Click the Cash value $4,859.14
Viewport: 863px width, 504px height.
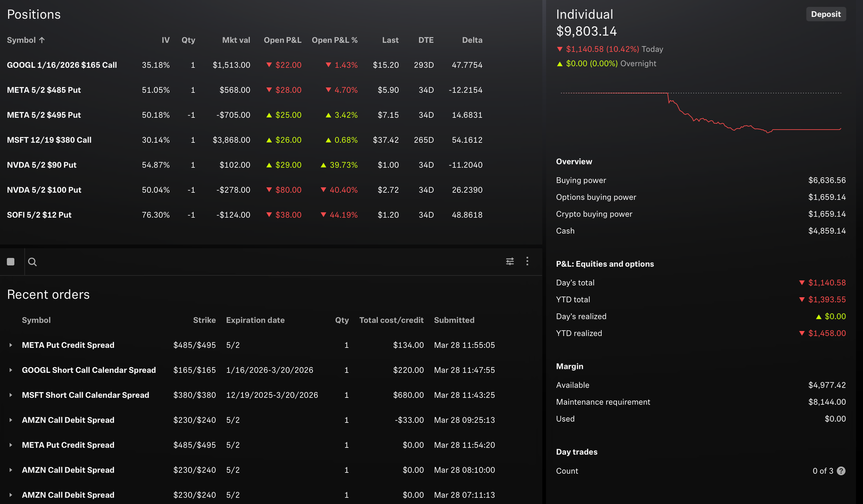pos(827,231)
